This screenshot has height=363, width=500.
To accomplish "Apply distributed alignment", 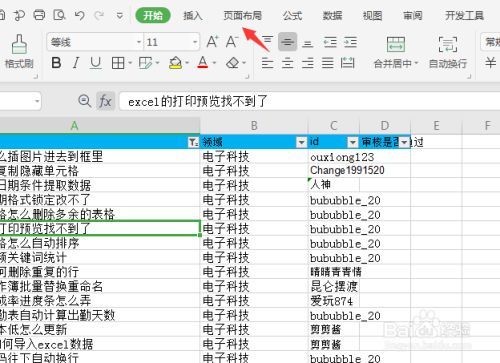I will [x=348, y=63].
